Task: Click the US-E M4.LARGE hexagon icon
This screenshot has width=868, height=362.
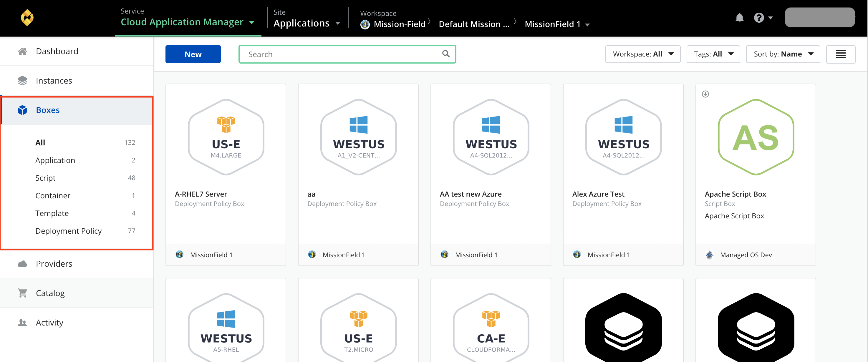Action: coord(226,137)
